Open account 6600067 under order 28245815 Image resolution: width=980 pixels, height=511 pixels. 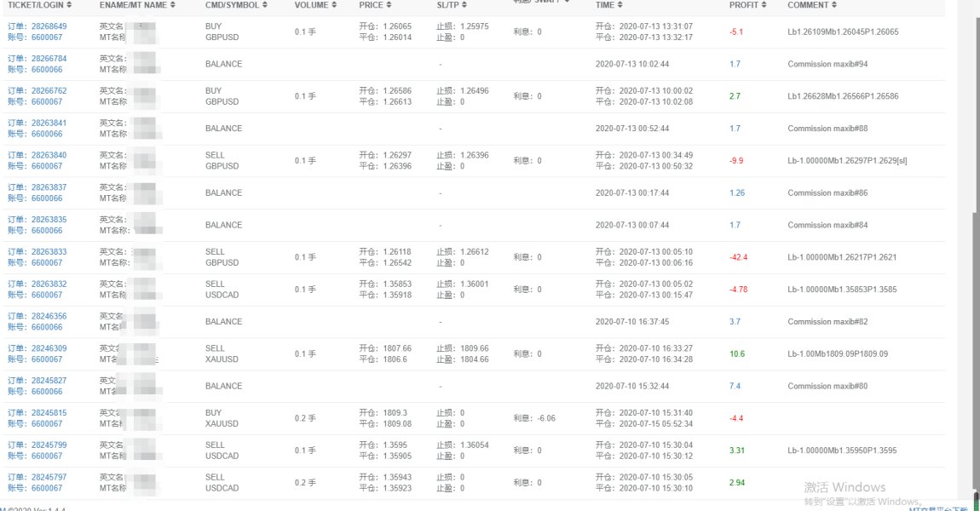tap(47, 423)
